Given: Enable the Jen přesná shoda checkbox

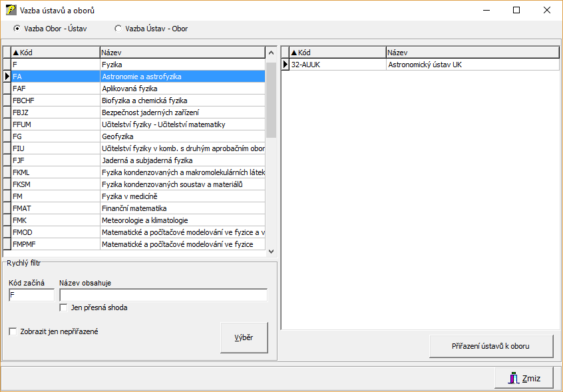Looking at the screenshot, I should click(64, 307).
